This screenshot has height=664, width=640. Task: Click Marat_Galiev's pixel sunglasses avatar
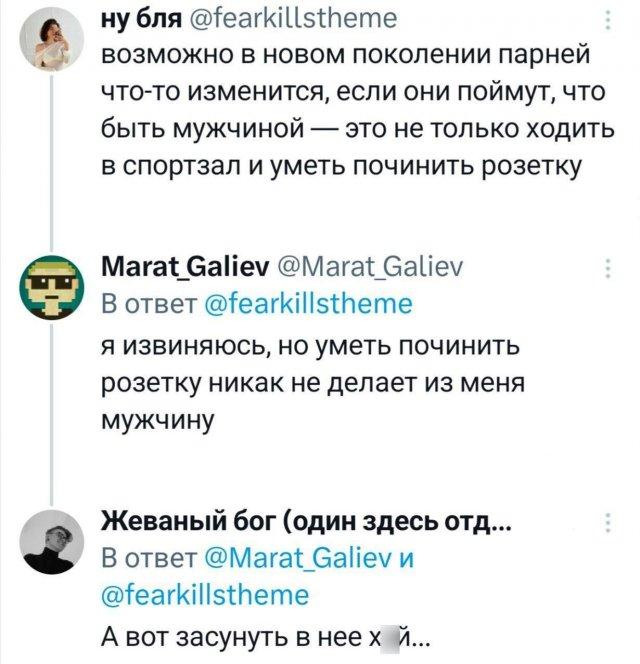click(48, 287)
